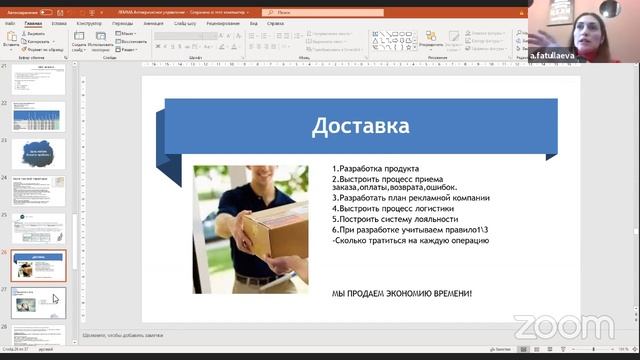640x360 pixels.
Task: Open Экспресс-стили quick styles
Action: (x=453, y=40)
